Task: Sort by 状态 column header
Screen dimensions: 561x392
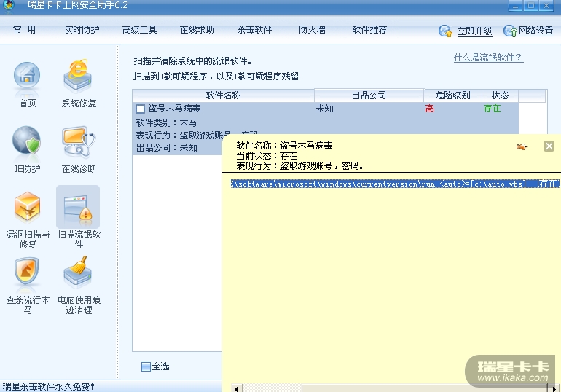Action: (x=500, y=95)
